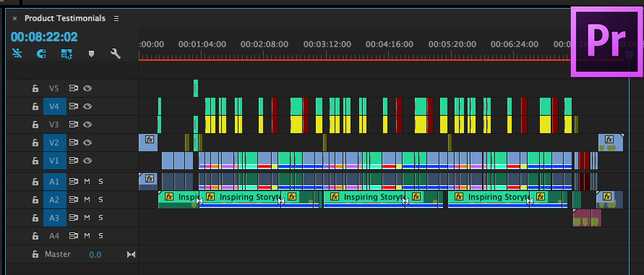Toggle sync lock on track V3
Screen dimensions: 644x275
pyautogui.click(x=74, y=124)
